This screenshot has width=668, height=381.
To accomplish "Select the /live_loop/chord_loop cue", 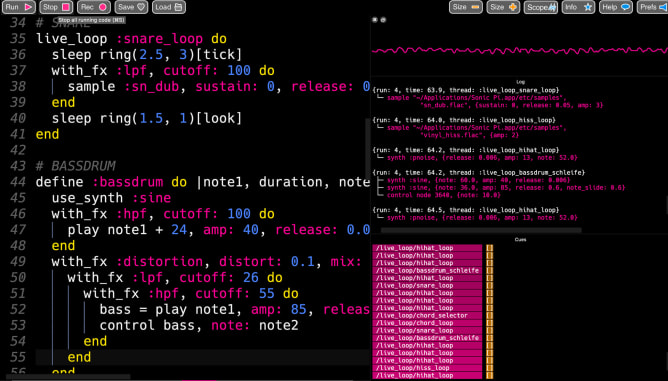I will [x=427, y=323].
